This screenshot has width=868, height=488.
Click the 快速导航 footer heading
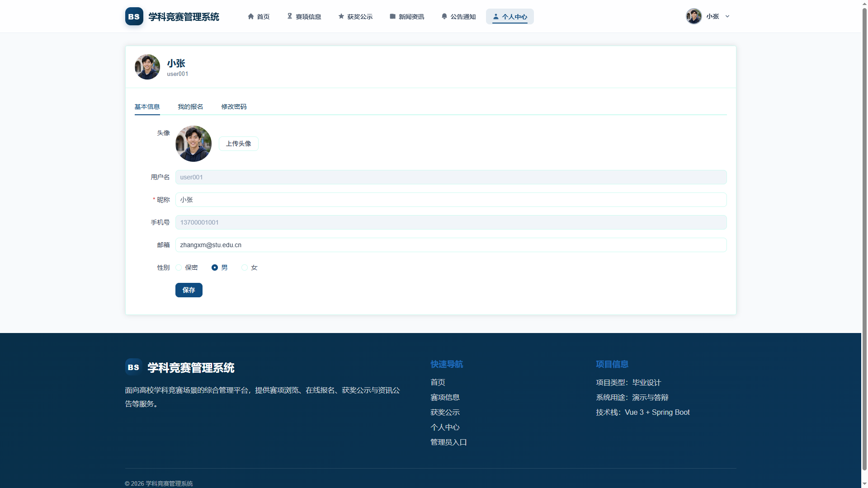(447, 364)
